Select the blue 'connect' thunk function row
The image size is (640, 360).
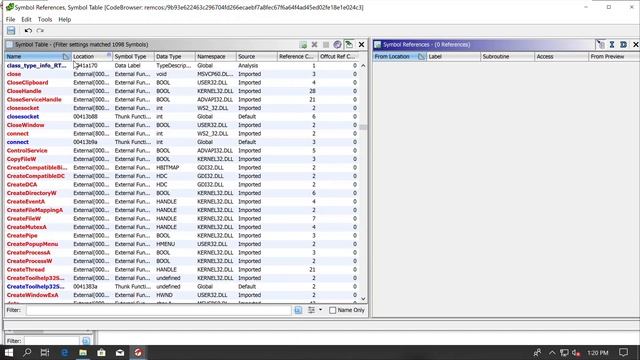[182, 142]
